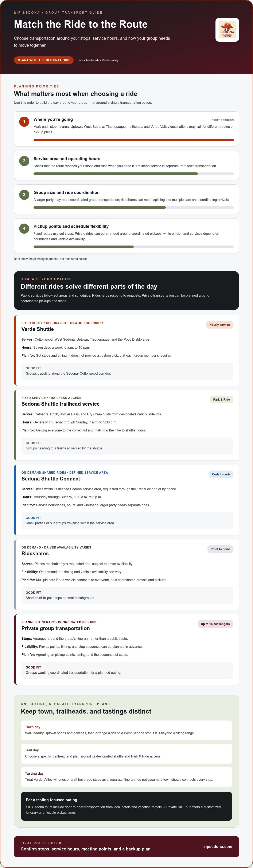Viewport: 253px width, 868px height.
Task: Open the sipsedona.com link
Action: 218,846
